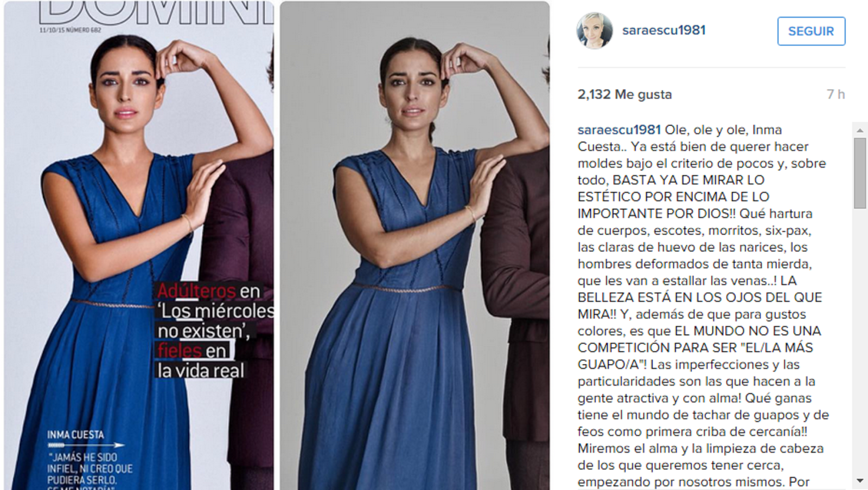This screenshot has height=490, width=868.
Task: Open the saraescu1981 username header link
Action: 664,30
